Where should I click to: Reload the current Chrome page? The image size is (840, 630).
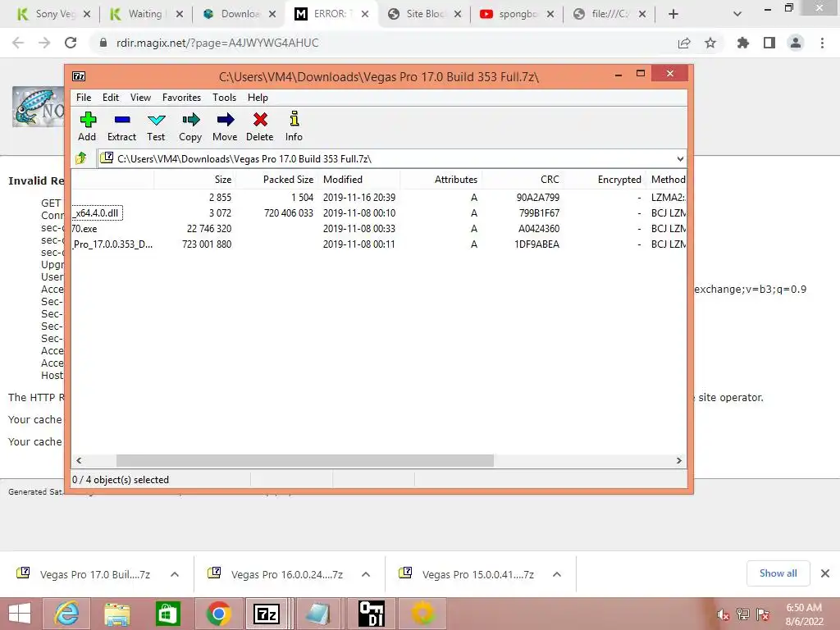[x=71, y=43]
